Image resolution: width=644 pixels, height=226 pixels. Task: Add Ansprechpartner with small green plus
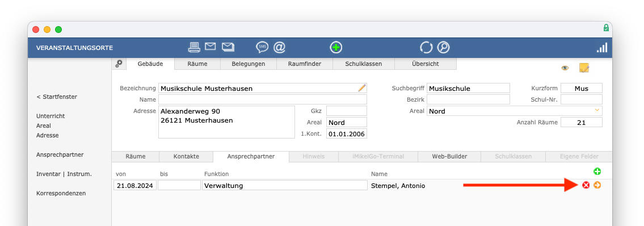coord(597,171)
